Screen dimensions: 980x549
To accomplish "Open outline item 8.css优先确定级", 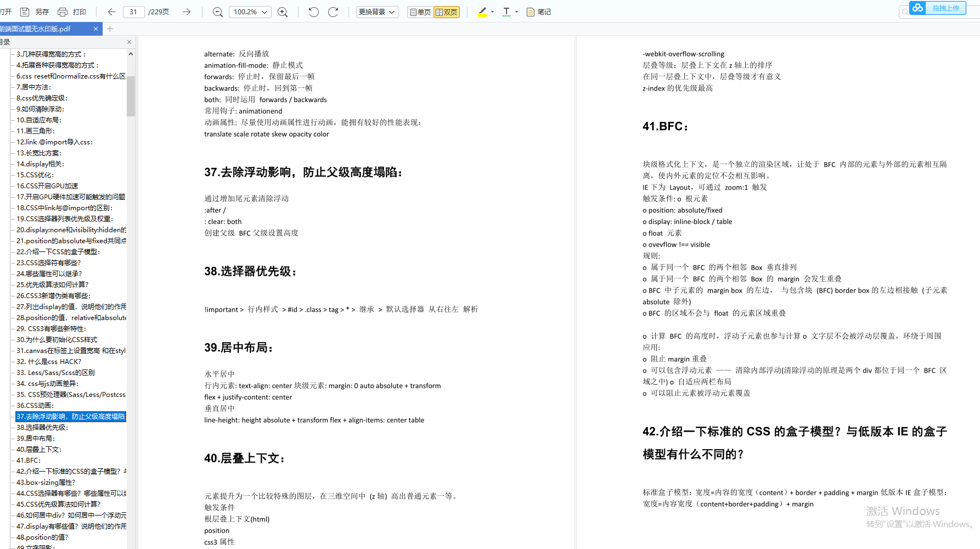I will [x=42, y=98].
